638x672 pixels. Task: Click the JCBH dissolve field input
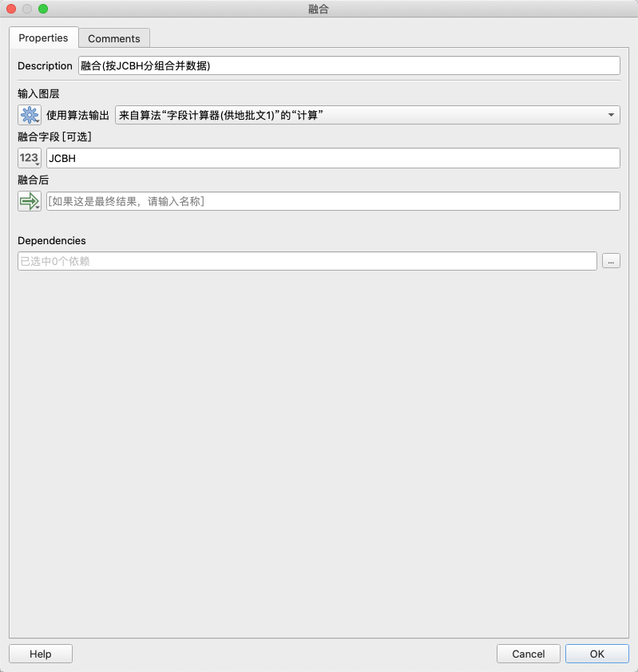[x=332, y=158]
